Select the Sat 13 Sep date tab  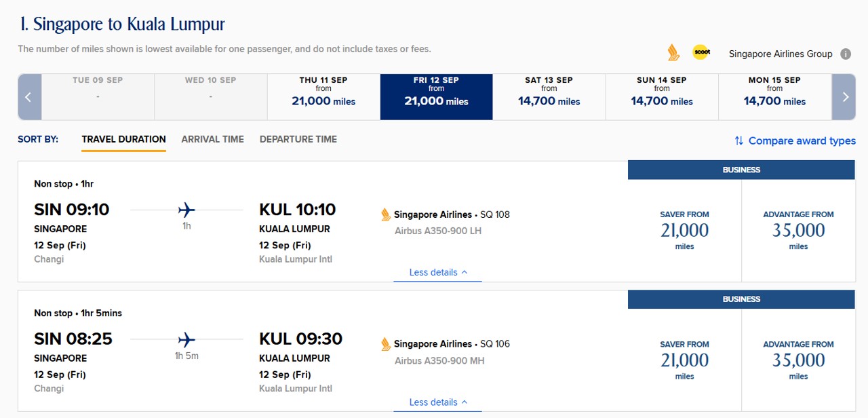click(549, 96)
